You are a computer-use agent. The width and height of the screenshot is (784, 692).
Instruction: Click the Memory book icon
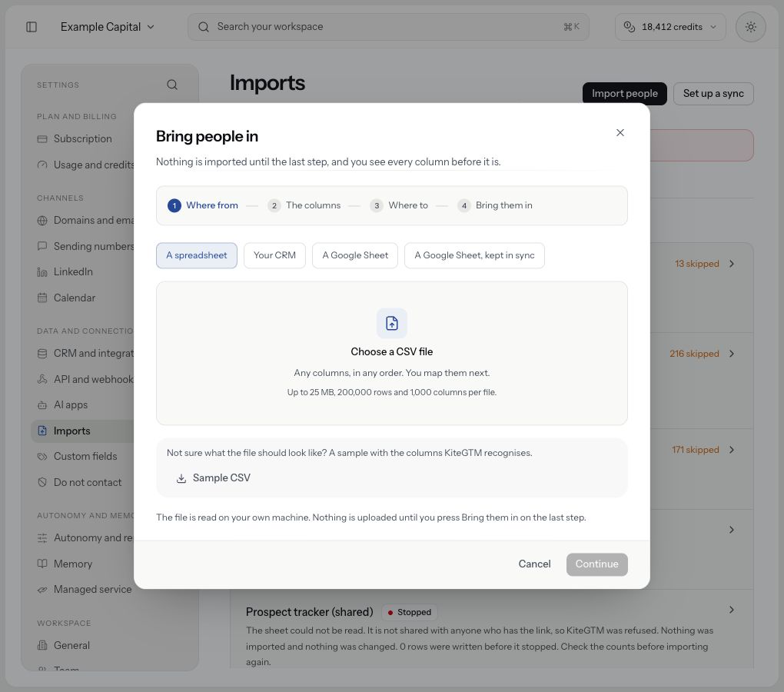[42, 564]
